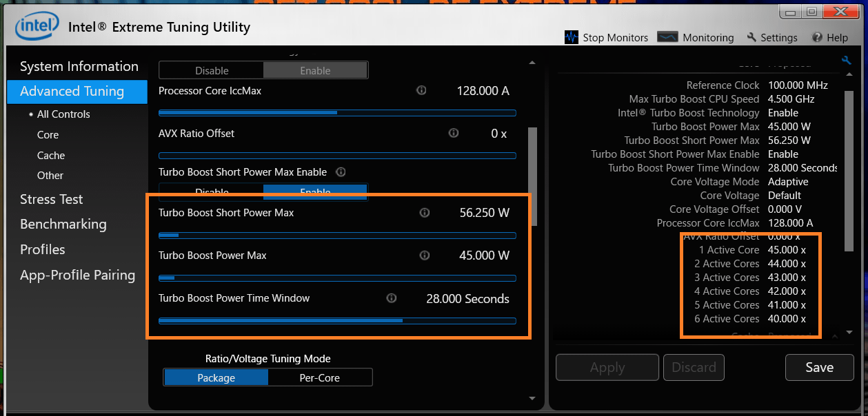868x416 pixels.
Task: Open the Help question mark icon
Action: pyautogui.click(x=817, y=37)
